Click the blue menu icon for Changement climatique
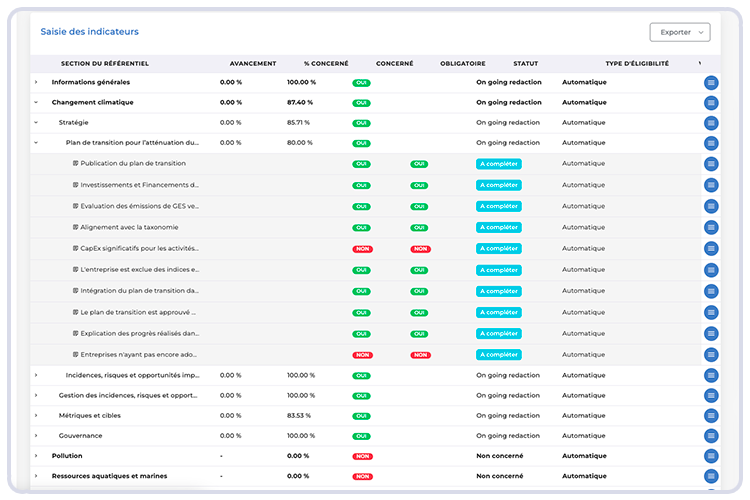 click(x=711, y=102)
